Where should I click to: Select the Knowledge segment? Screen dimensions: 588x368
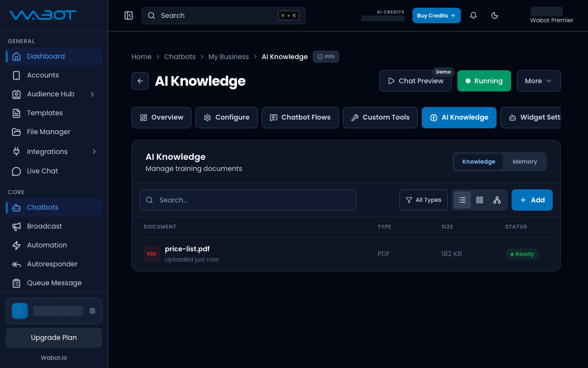click(x=479, y=162)
